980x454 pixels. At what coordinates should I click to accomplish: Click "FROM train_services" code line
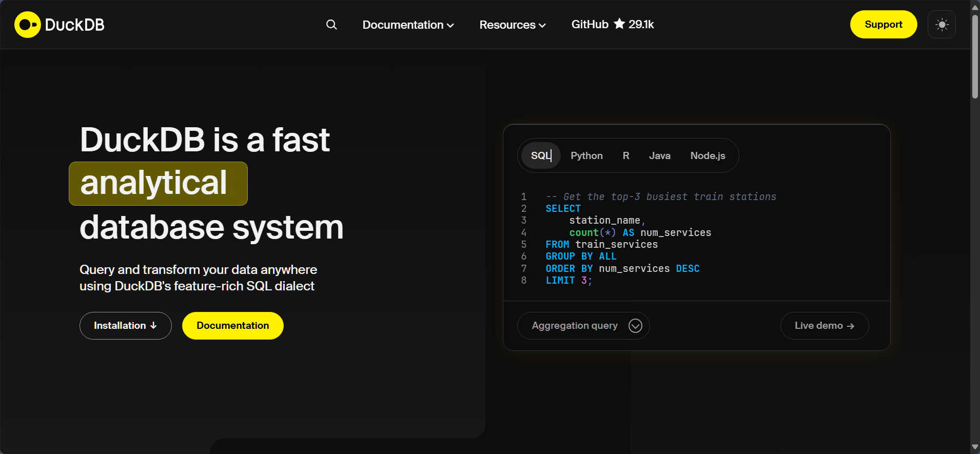tap(601, 244)
